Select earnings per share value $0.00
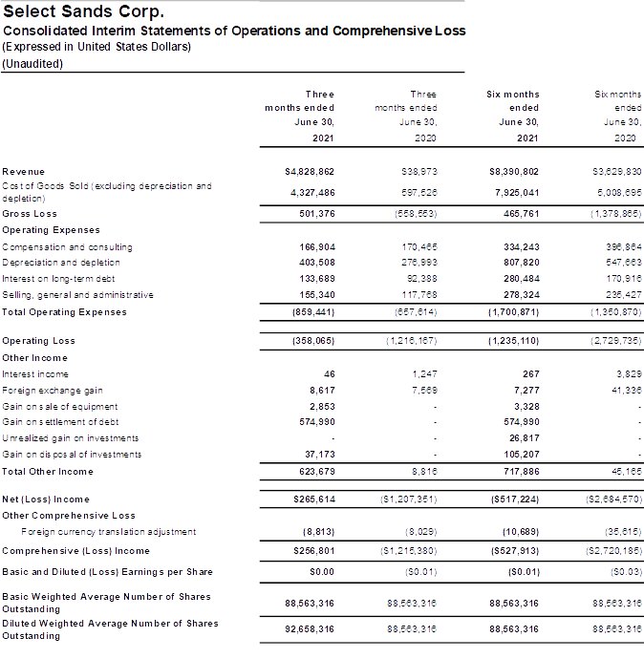 tap(322, 572)
